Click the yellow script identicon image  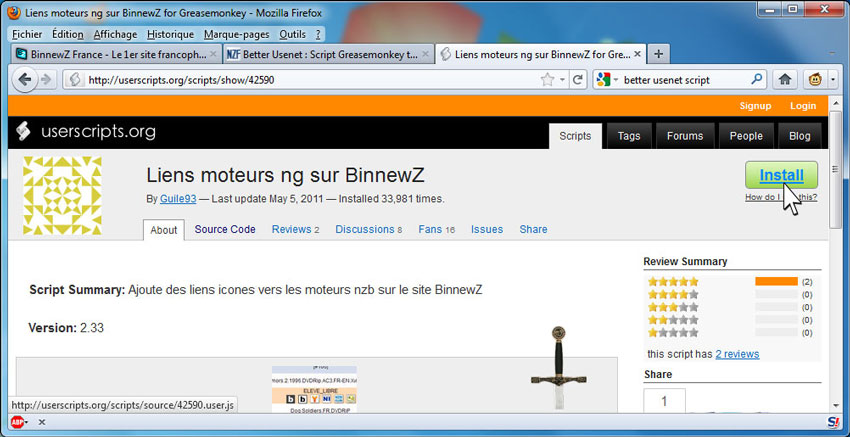click(62, 195)
